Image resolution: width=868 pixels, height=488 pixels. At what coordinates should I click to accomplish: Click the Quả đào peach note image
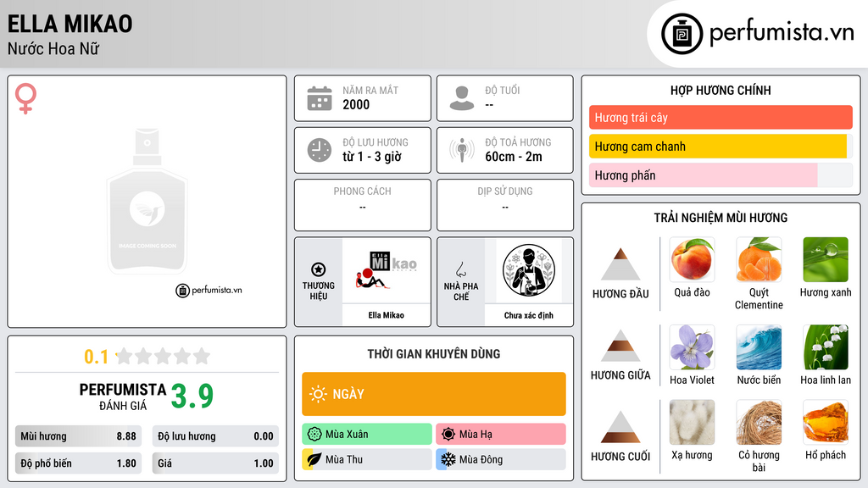692,259
